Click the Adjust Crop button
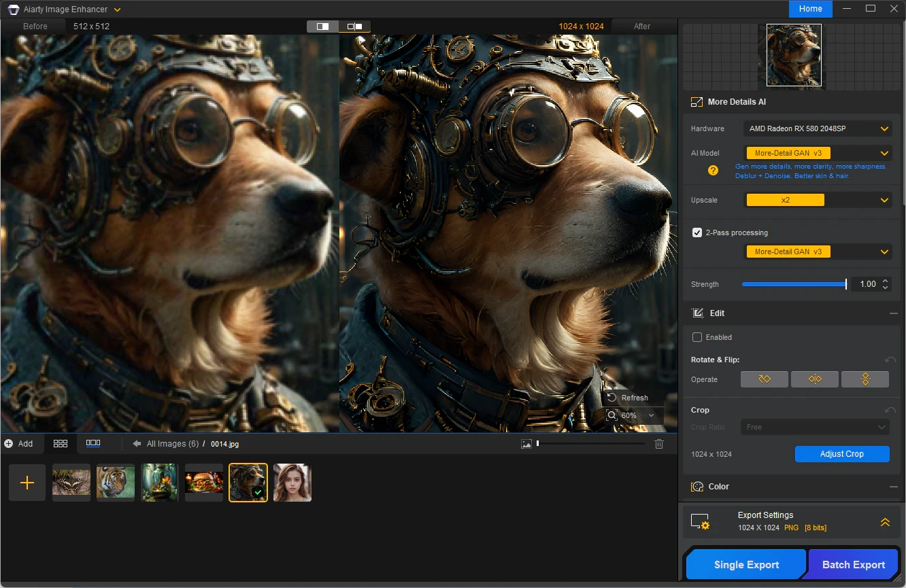The image size is (906, 588). point(841,454)
